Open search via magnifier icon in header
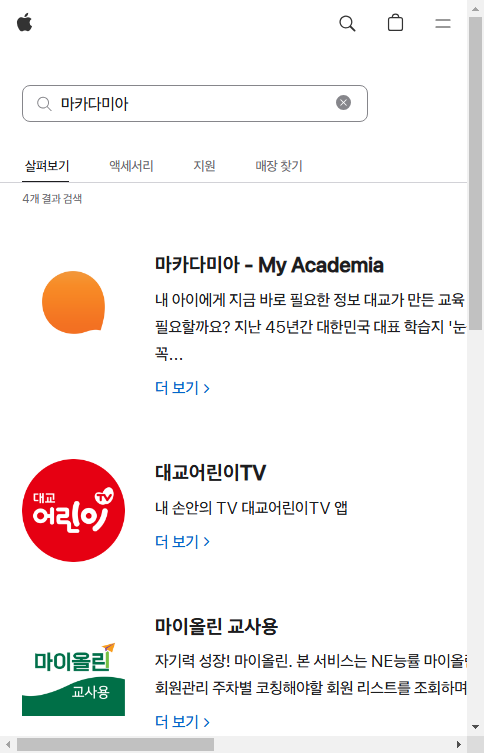The height and width of the screenshot is (753, 484). (x=347, y=23)
